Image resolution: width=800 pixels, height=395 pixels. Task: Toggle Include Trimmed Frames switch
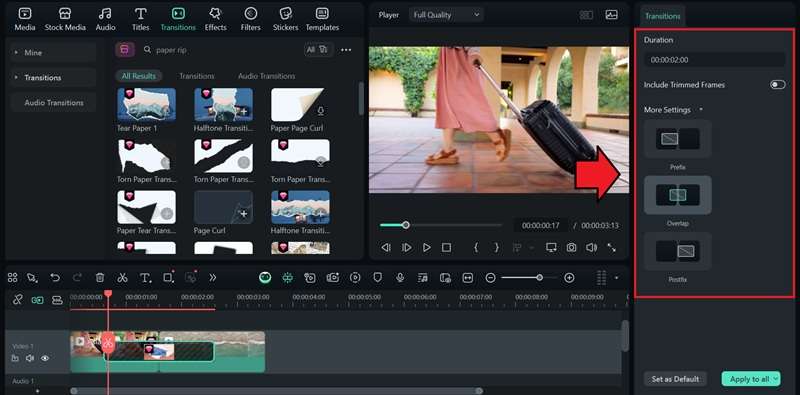tap(778, 85)
